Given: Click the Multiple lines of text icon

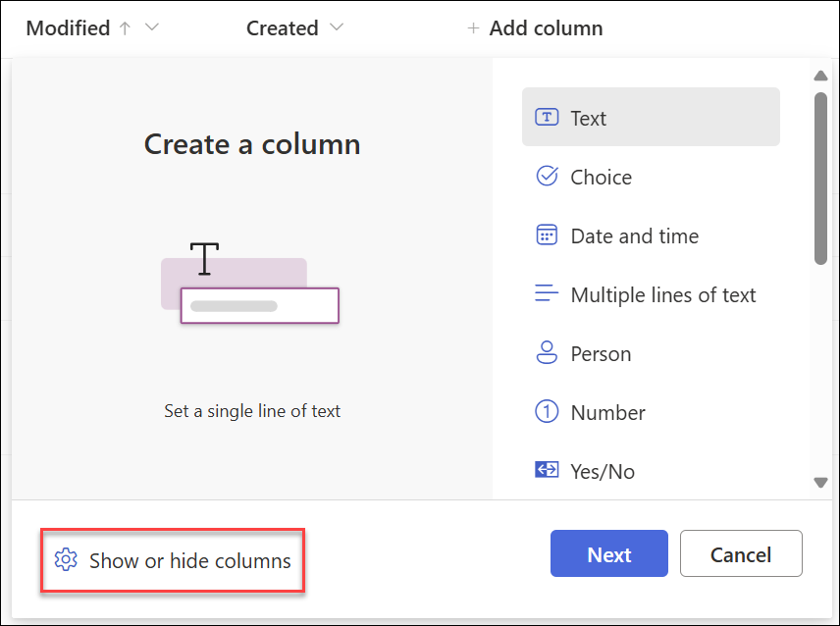Looking at the screenshot, I should (548, 293).
